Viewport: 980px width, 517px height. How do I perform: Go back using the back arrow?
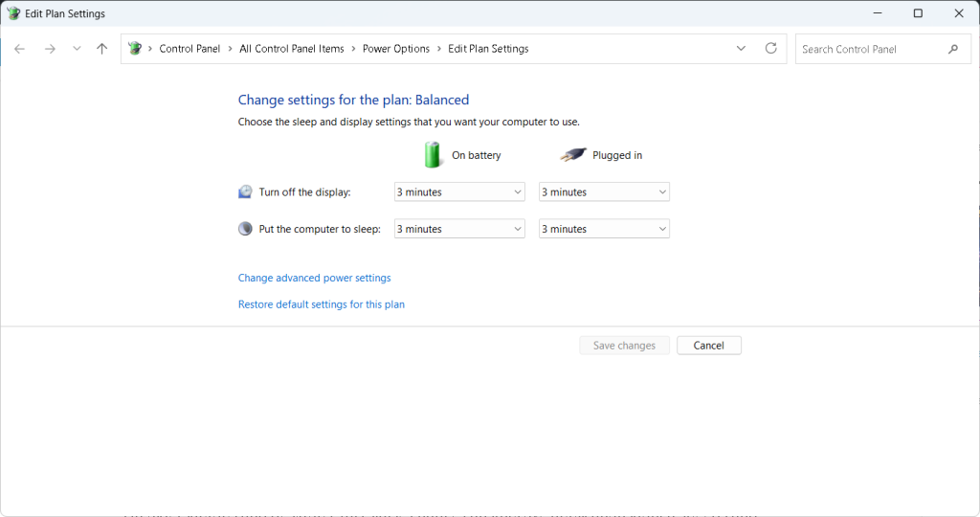[x=19, y=49]
